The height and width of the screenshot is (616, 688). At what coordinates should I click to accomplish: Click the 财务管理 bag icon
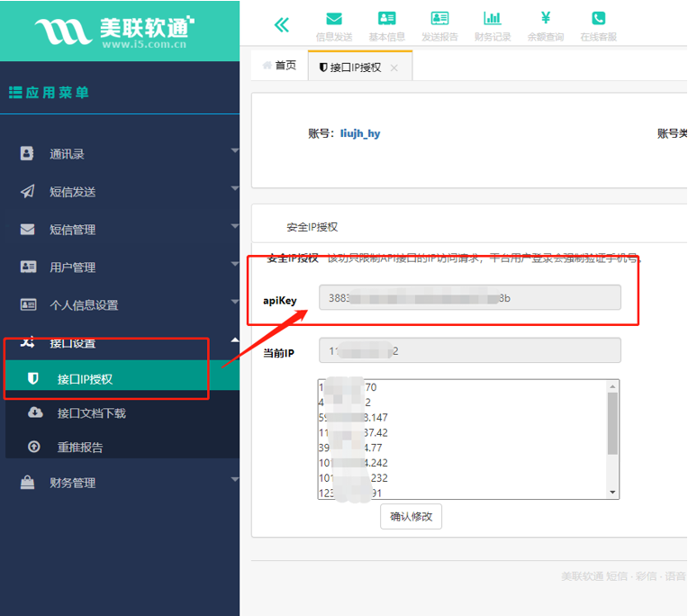coord(27,482)
